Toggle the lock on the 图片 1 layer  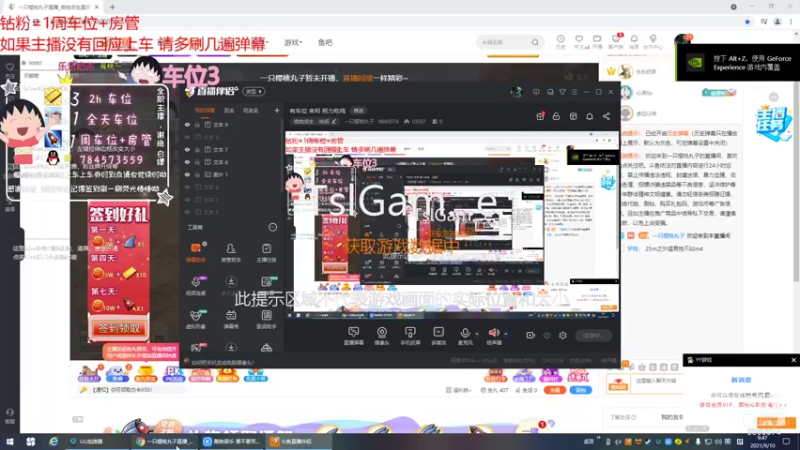point(197,174)
